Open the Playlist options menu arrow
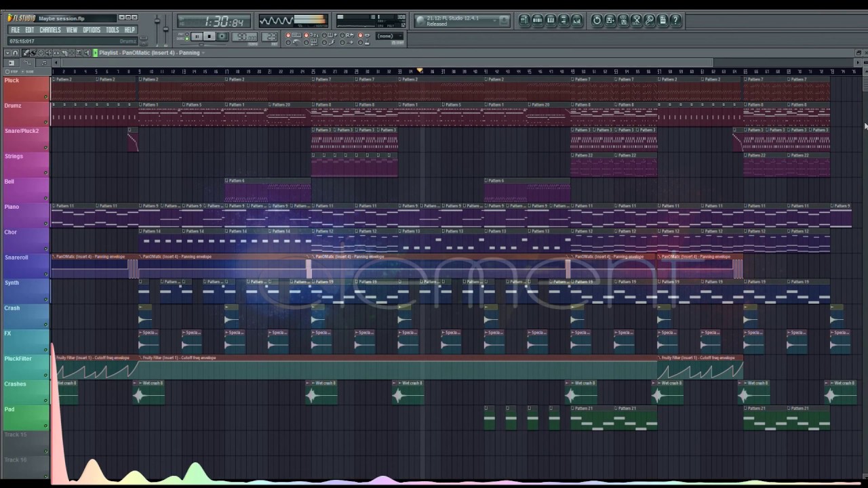Viewport: 868px width, 488px height. pyautogui.click(x=7, y=53)
